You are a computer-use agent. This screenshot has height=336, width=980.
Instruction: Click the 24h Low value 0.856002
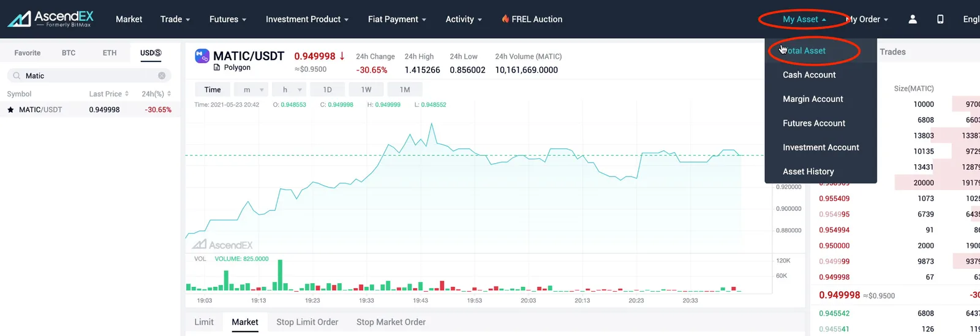coord(467,70)
